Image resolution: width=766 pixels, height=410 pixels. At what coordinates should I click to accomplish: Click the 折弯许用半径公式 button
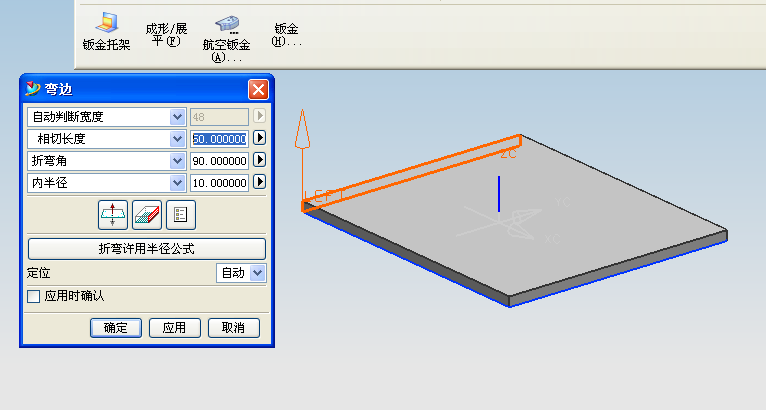(x=147, y=249)
